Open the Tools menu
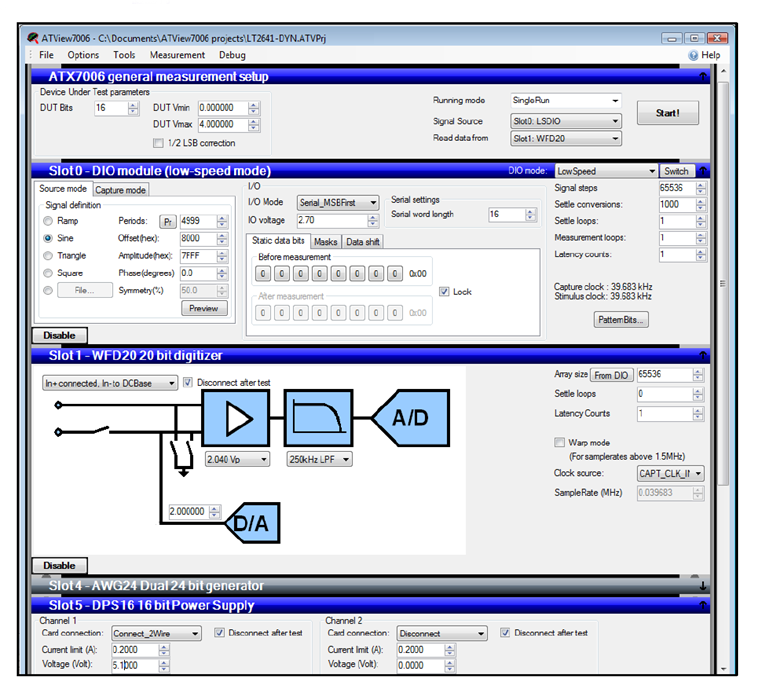 [124, 55]
